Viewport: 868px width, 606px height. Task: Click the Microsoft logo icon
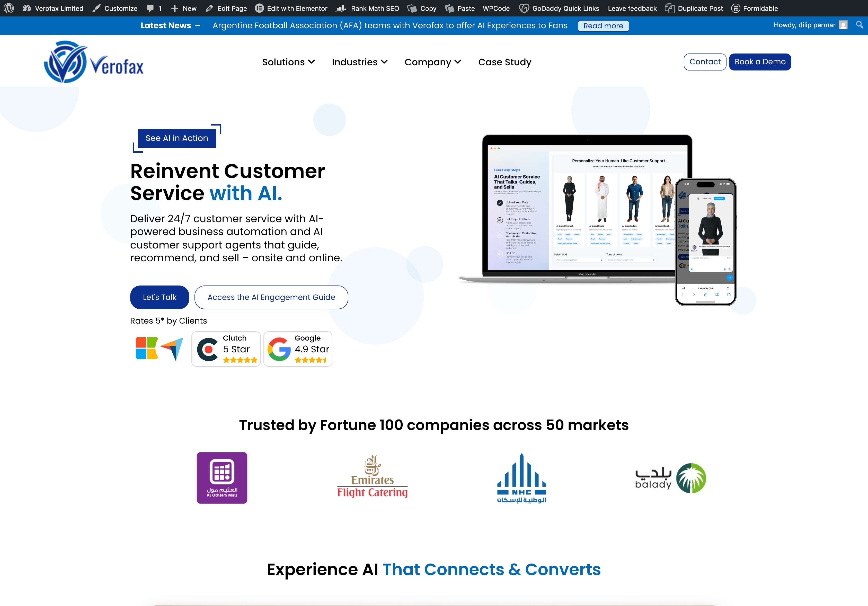(147, 348)
